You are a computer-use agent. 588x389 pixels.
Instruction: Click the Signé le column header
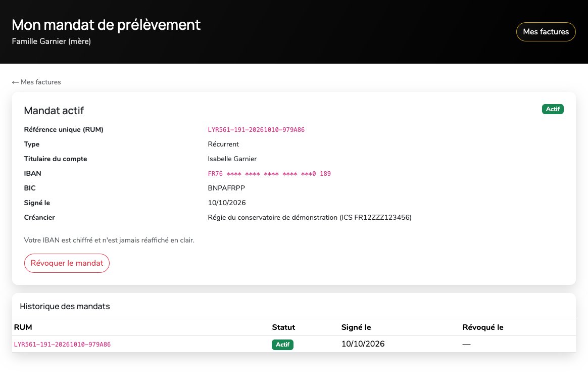click(x=356, y=327)
